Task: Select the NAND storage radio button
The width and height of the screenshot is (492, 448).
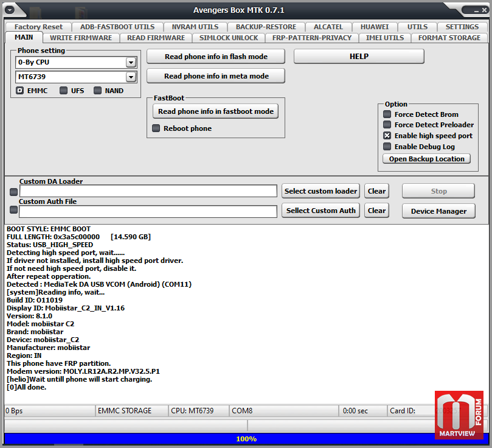Action: tap(97, 91)
